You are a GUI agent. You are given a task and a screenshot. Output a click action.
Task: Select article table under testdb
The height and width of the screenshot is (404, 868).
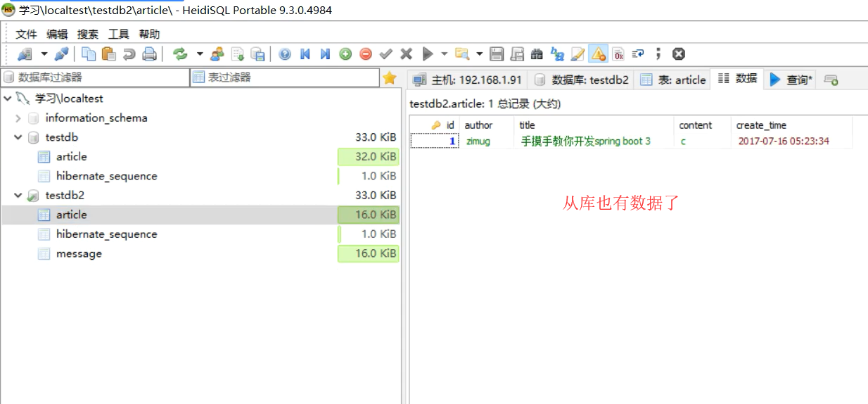pyautogui.click(x=72, y=156)
